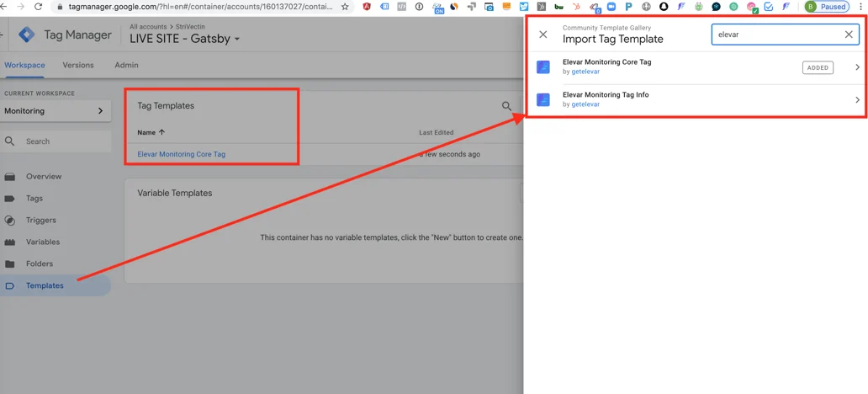Expand the Monitoring workspace selector

click(56, 111)
